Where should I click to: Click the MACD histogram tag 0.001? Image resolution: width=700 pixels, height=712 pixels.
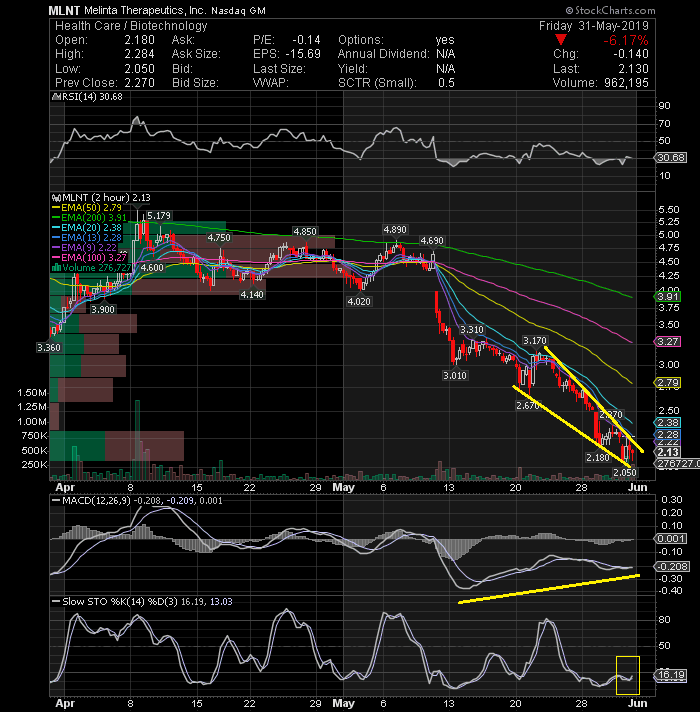[670, 539]
